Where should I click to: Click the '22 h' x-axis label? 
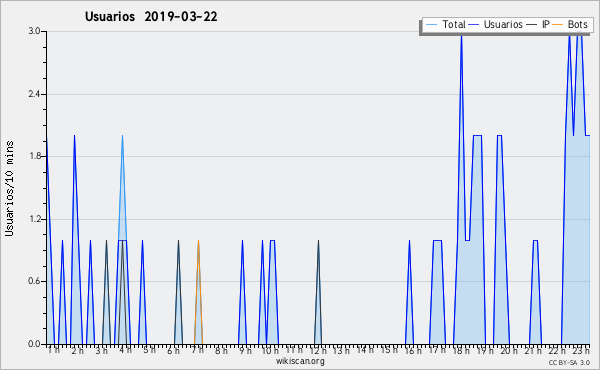pos(557,350)
